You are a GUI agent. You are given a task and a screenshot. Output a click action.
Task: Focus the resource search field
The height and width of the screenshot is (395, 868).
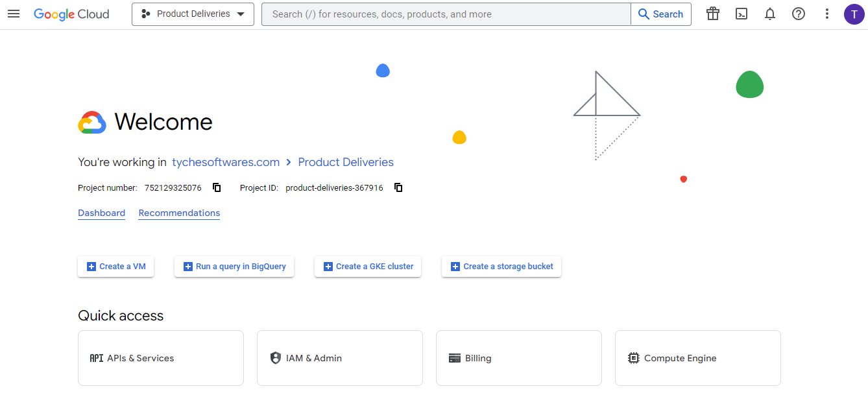pyautogui.click(x=446, y=14)
